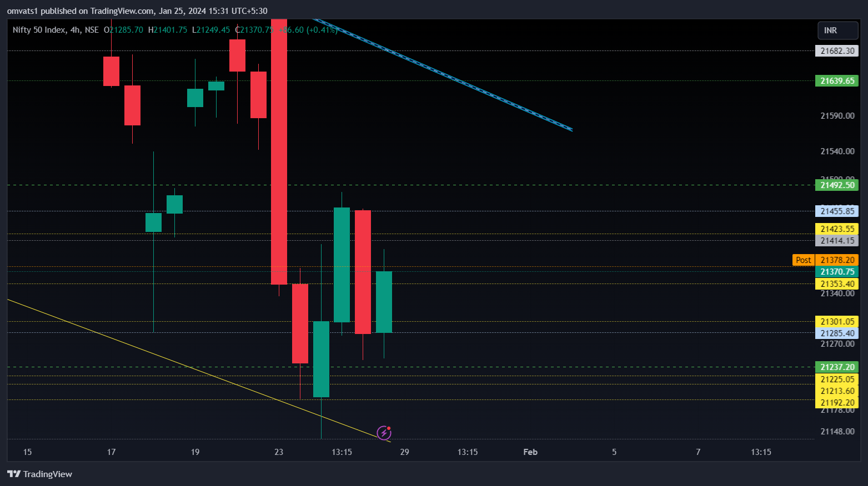Viewport: 868px width, 486px height.
Task: Click the low value L21249.45
Action: pos(211,30)
